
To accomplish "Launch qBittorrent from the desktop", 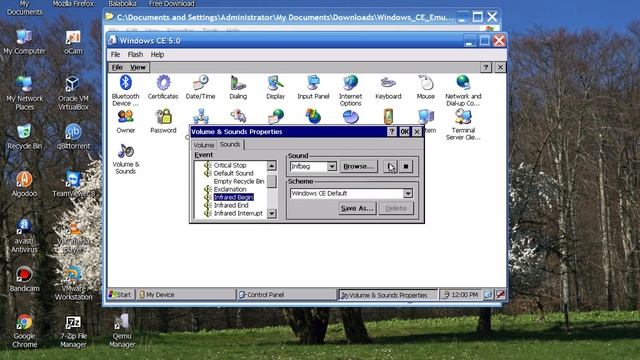I will [73, 137].
